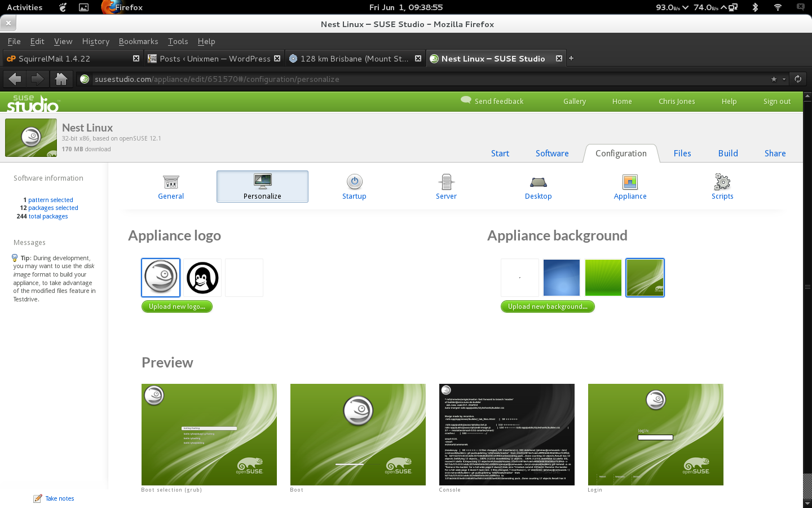Open the Tools menu
This screenshot has height=508, width=812.
click(178, 41)
